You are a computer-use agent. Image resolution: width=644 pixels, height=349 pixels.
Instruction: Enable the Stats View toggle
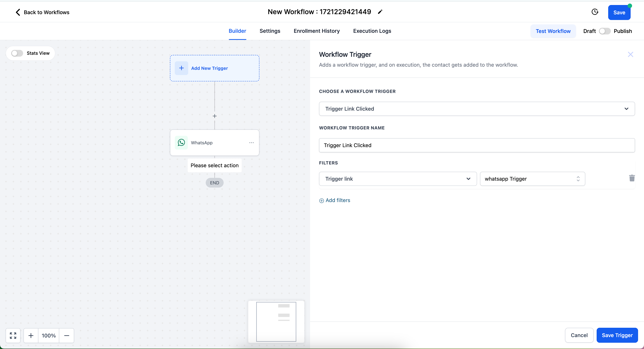click(17, 53)
